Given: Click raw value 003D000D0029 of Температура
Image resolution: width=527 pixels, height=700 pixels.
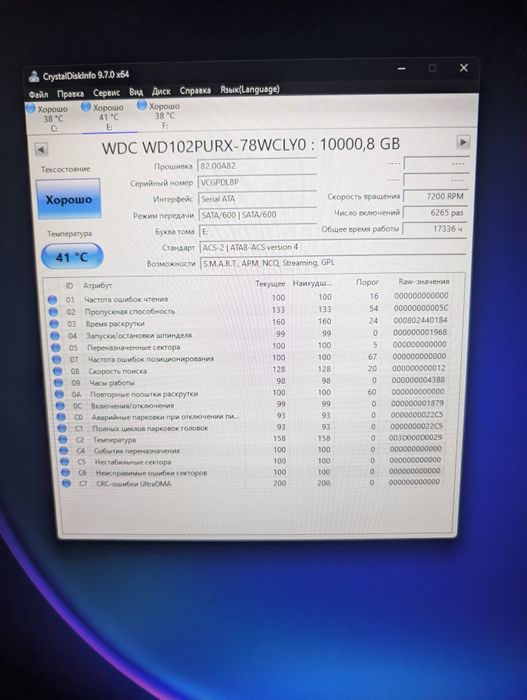Looking at the screenshot, I should tap(415, 438).
